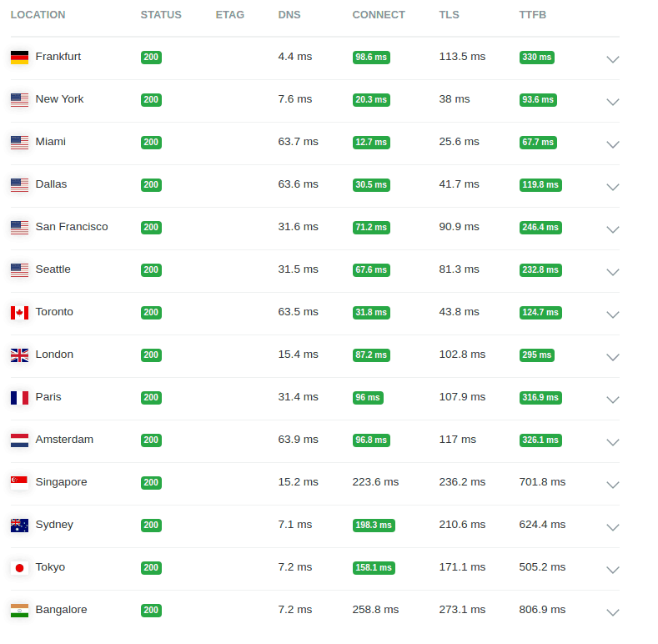Click the TTFB column header
This screenshot has height=644, width=658.
[532, 15]
